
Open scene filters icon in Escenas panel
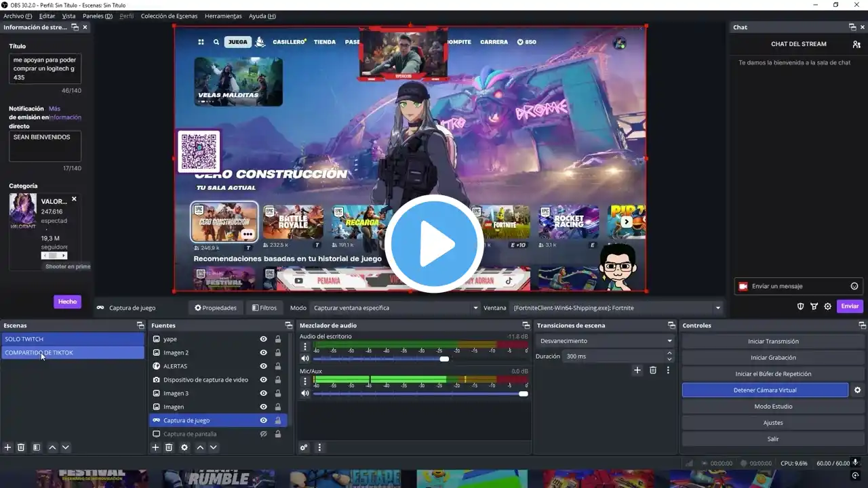tap(37, 447)
